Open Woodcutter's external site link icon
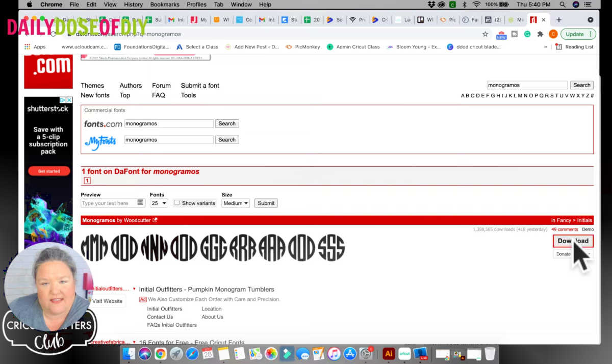This screenshot has width=612, height=364. (x=155, y=220)
